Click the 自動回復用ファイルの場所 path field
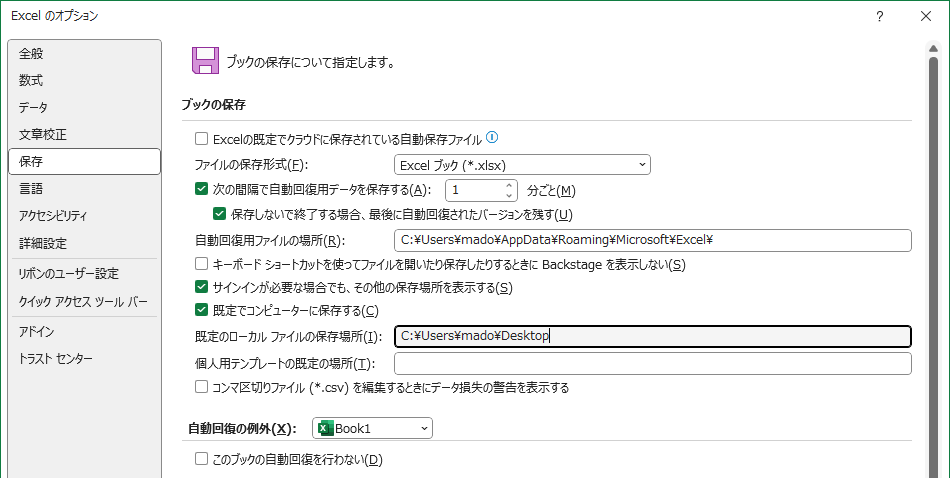Screen dimensions: 950x478 [653, 240]
